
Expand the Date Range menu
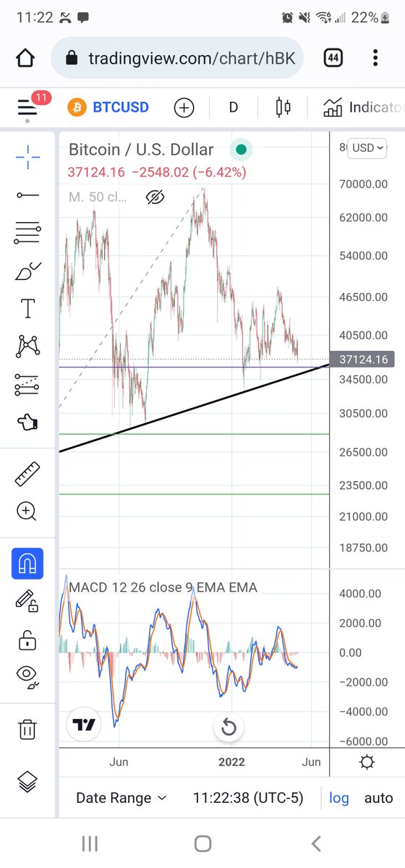tap(121, 798)
